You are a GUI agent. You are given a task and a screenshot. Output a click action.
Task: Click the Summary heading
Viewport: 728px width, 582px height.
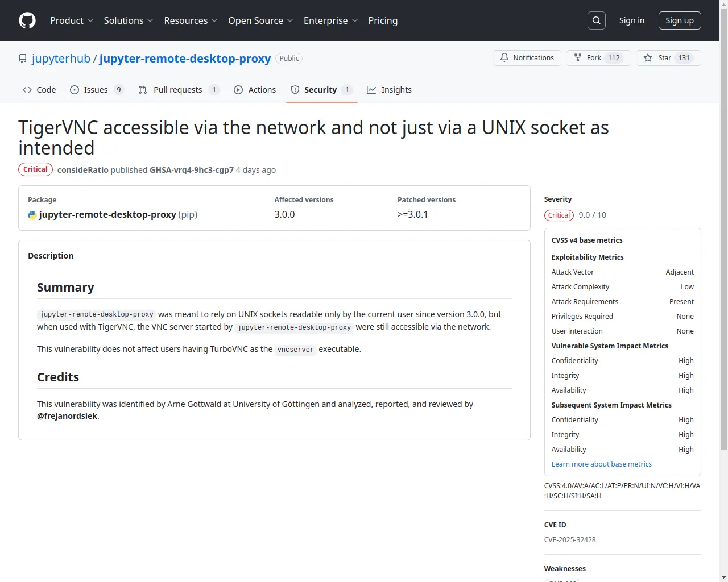click(x=65, y=288)
